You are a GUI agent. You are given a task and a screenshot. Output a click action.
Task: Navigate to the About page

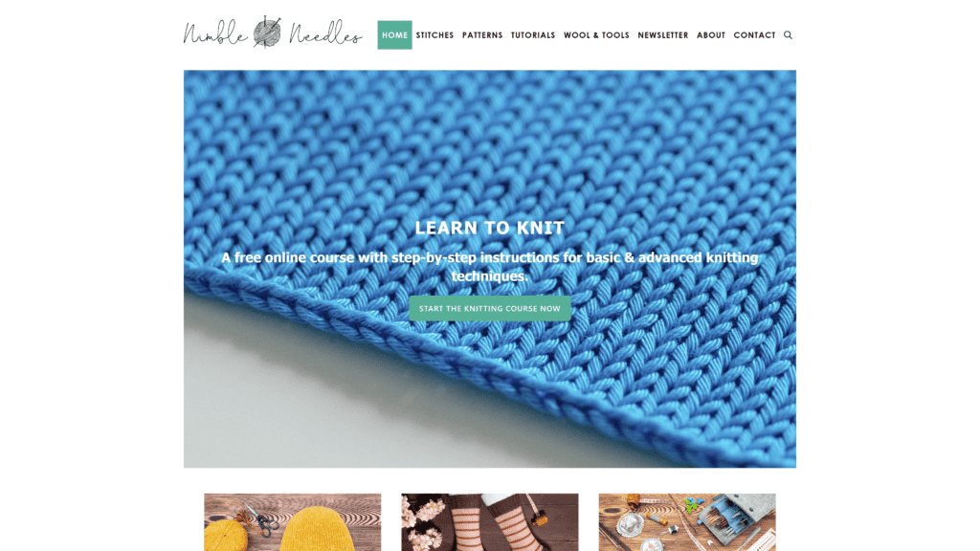[x=711, y=35]
